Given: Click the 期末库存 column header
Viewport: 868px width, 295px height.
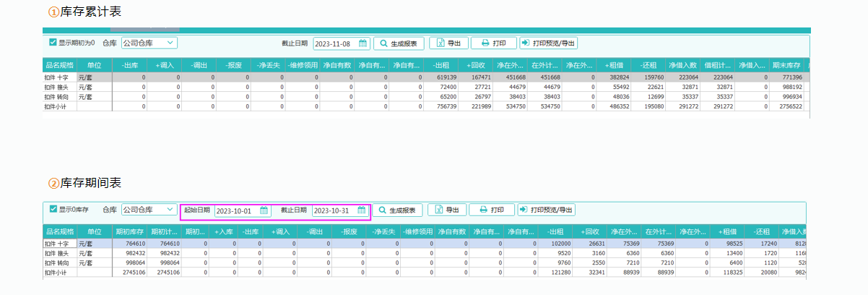Looking at the screenshot, I should click(786, 65).
